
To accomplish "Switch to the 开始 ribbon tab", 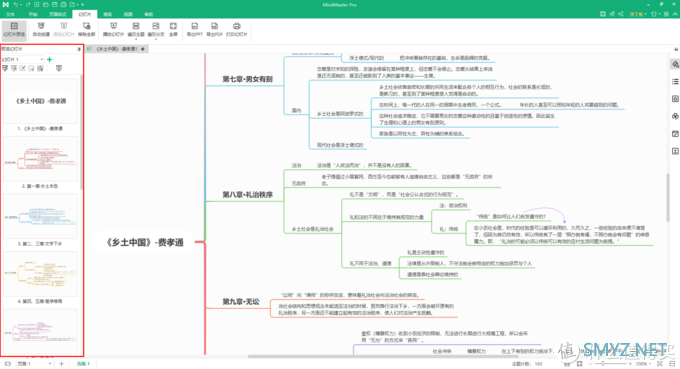I will (x=33, y=14).
